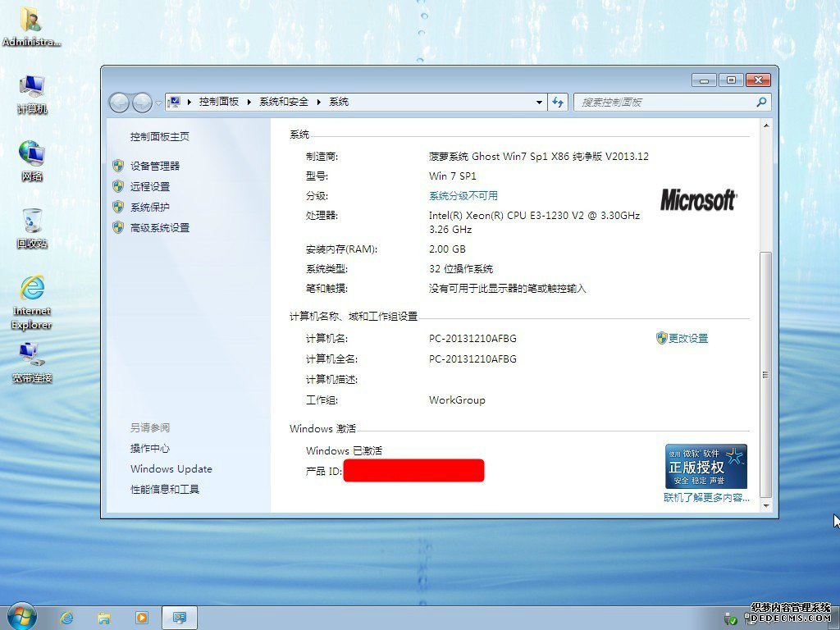Maximize the System window
This screenshot has height=630, width=840.
731,80
